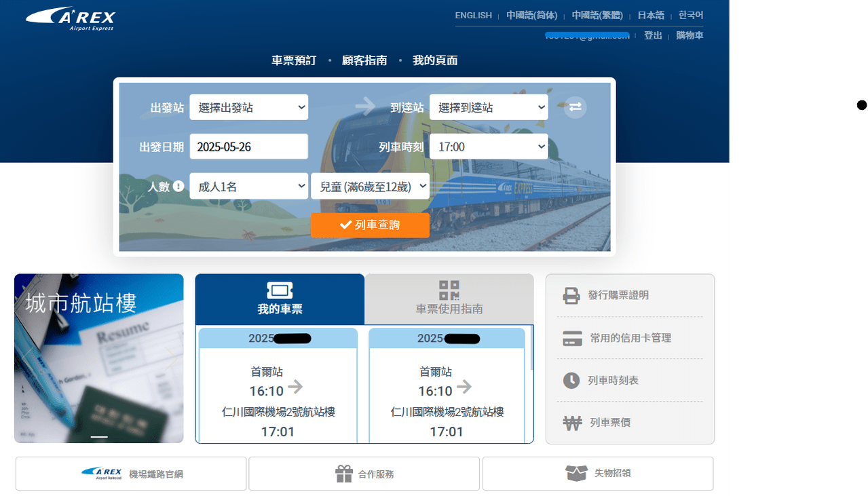Open the 列車時刻 17:00 time dropdown
The width and height of the screenshot is (868, 496).
tap(489, 147)
